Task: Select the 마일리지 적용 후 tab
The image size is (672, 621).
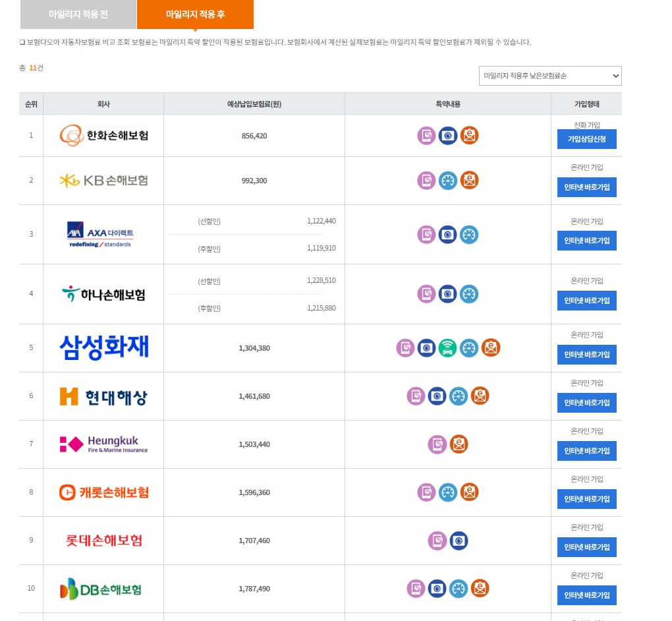Action: pyautogui.click(x=196, y=14)
